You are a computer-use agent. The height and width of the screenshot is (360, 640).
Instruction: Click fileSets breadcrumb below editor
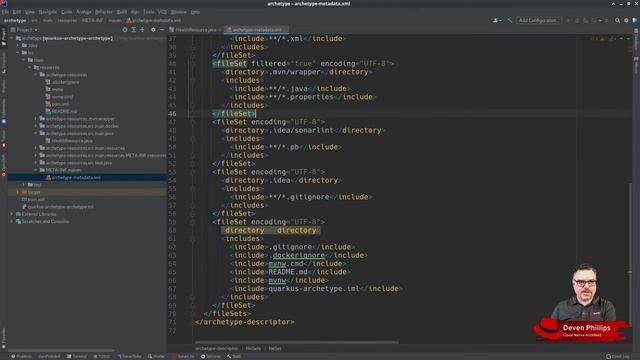point(253,349)
